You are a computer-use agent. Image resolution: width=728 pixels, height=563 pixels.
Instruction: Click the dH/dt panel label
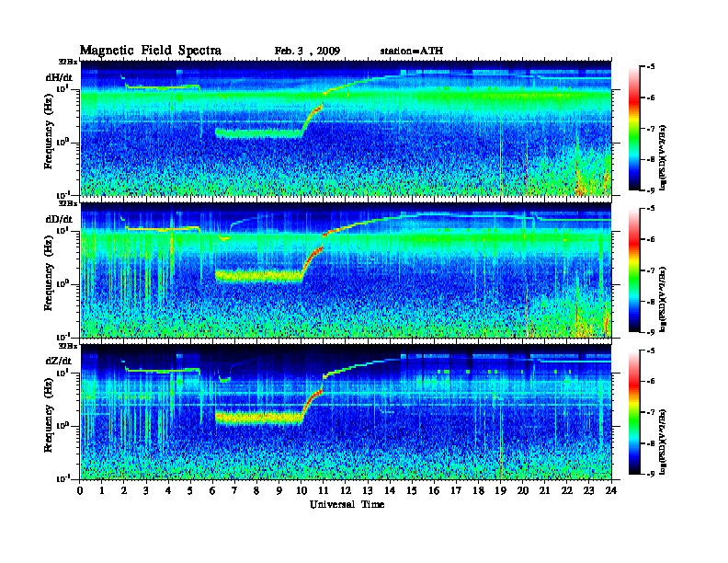60,77
